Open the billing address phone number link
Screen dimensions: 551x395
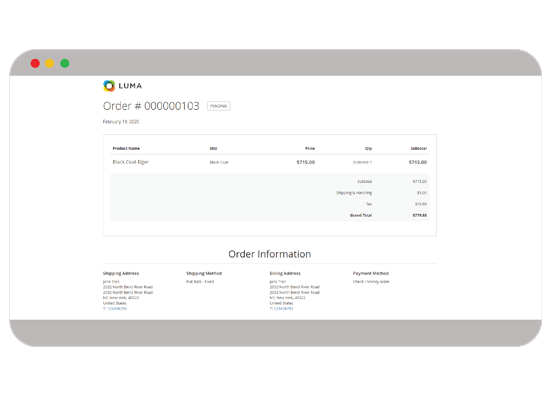click(x=283, y=309)
